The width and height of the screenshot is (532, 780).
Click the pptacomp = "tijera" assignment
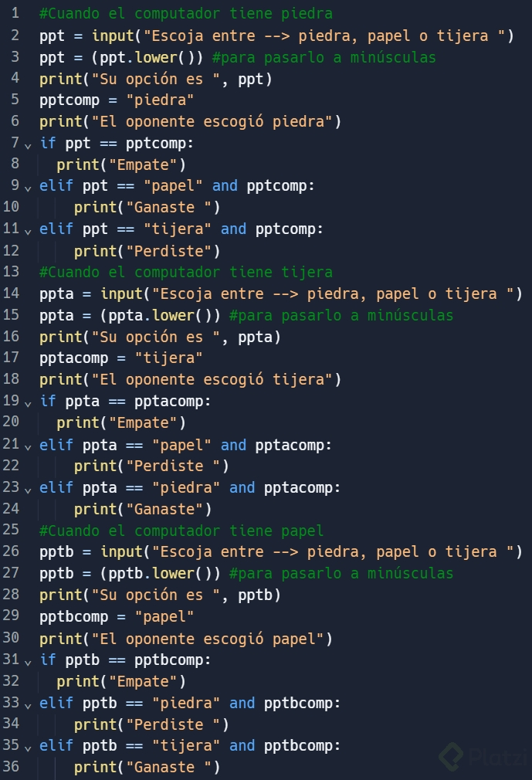pos(120,358)
